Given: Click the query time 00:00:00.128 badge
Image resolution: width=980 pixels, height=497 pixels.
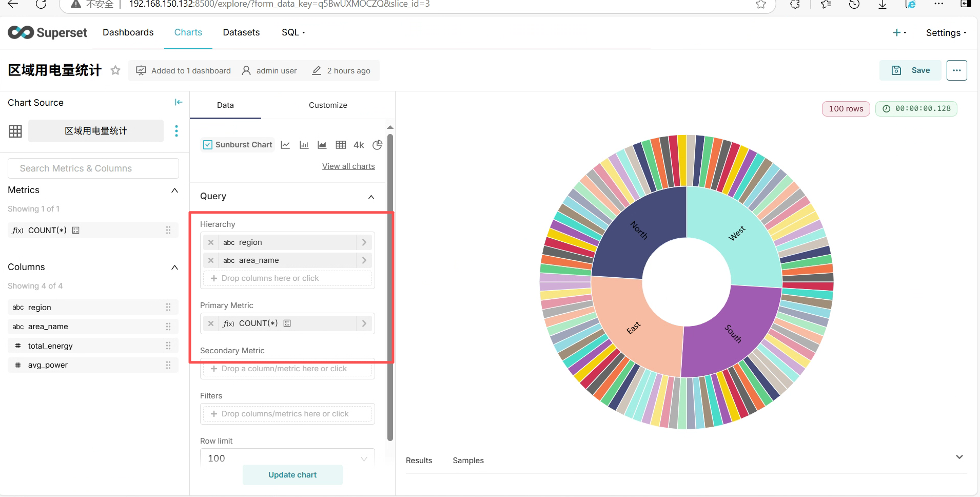Looking at the screenshot, I should click(x=916, y=109).
